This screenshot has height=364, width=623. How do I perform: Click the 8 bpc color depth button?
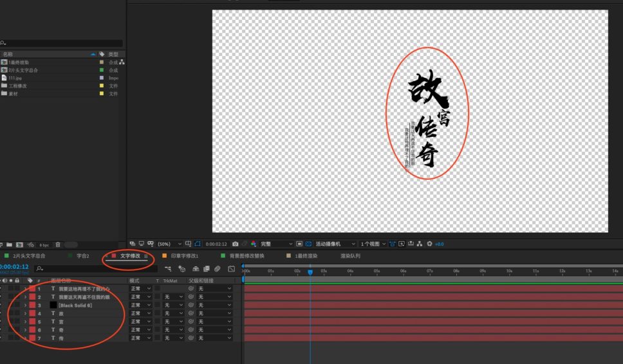pyautogui.click(x=44, y=245)
